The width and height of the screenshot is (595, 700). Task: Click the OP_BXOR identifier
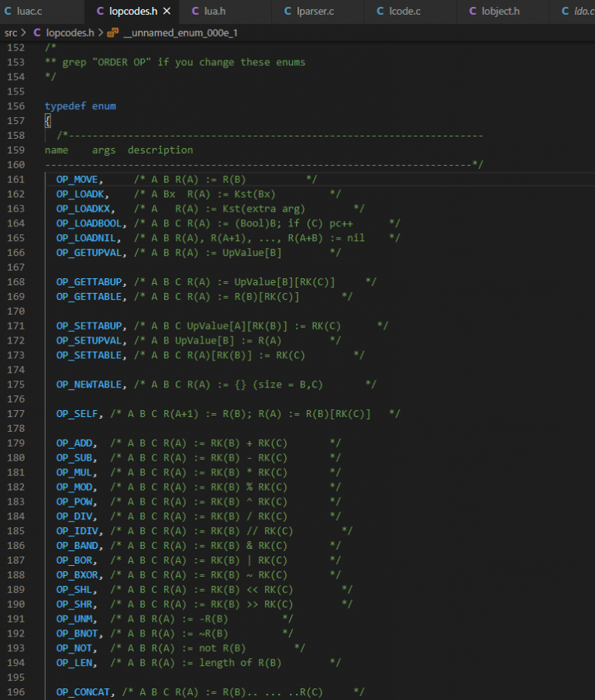[77, 575]
